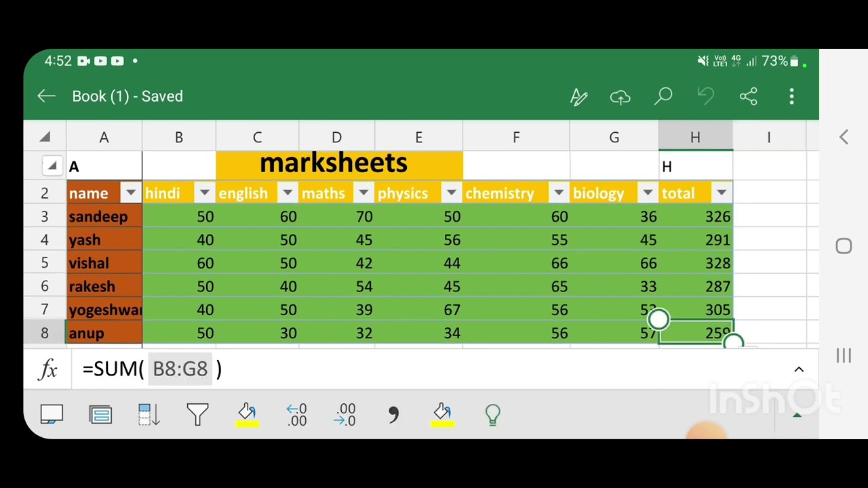Expand the formula bar with chevron
Screen dimensions: 868x488
tap(799, 369)
